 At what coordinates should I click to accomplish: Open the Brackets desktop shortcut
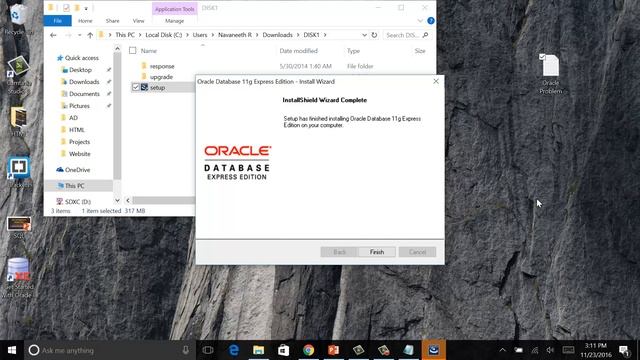19,171
